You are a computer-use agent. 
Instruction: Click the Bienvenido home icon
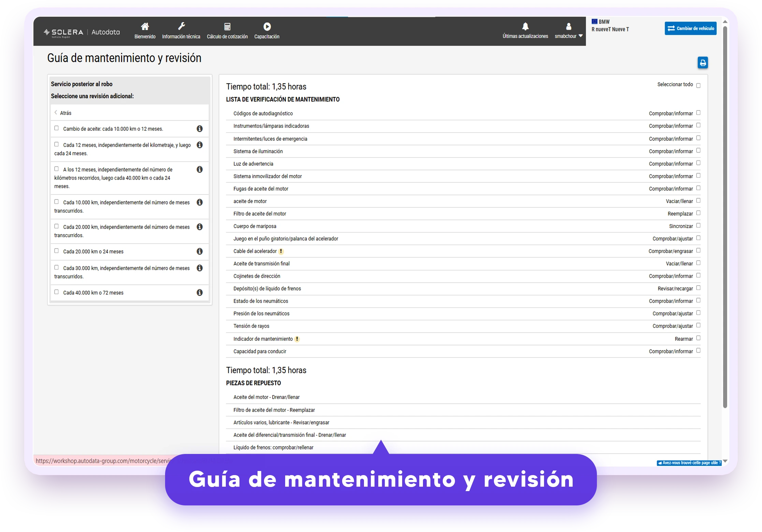pos(145,27)
